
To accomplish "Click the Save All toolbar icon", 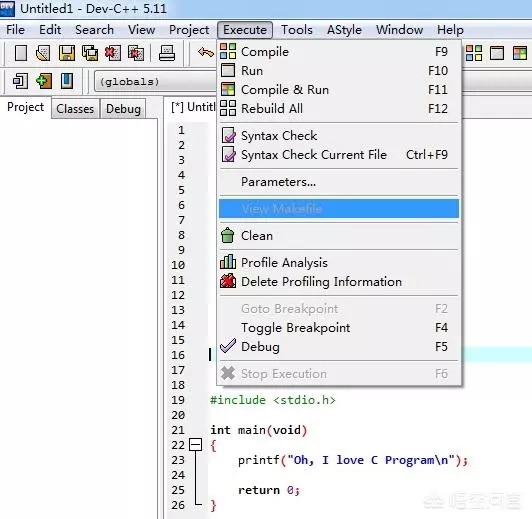I will tap(90, 53).
